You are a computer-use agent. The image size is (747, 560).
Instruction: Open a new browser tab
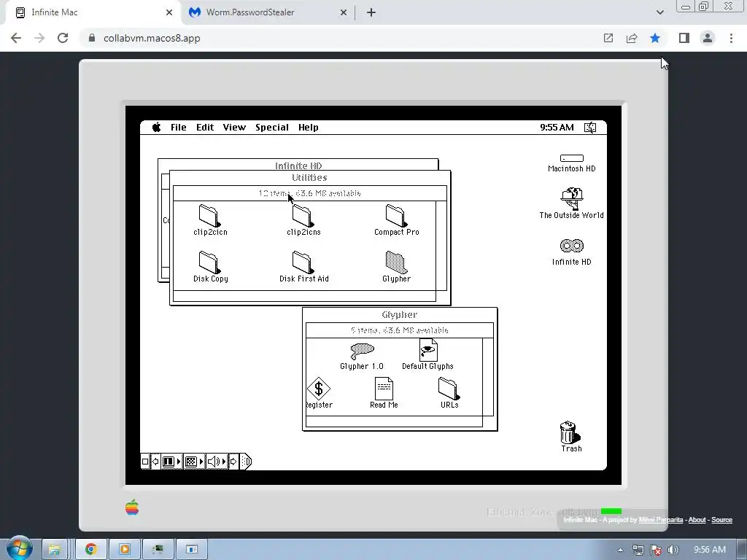pyautogui.click(x=371, y=12)
